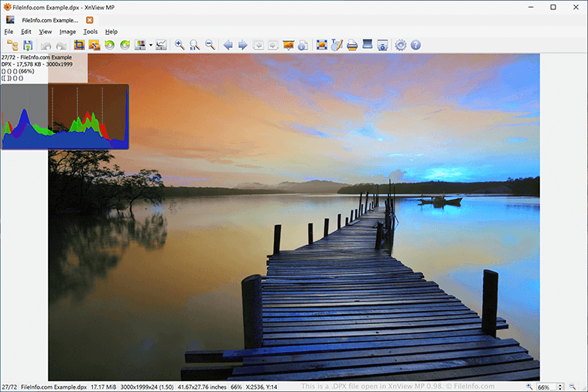588x392 pixels.
Task: Click the blue Help question mark icon
Action: [415, 46]
